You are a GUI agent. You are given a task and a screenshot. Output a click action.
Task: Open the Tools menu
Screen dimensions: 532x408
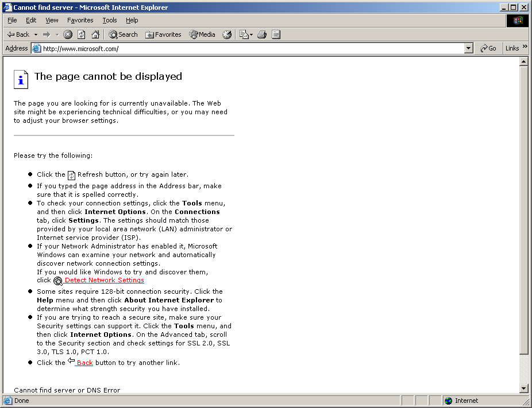pyautogui.click(x=110, y=20)
